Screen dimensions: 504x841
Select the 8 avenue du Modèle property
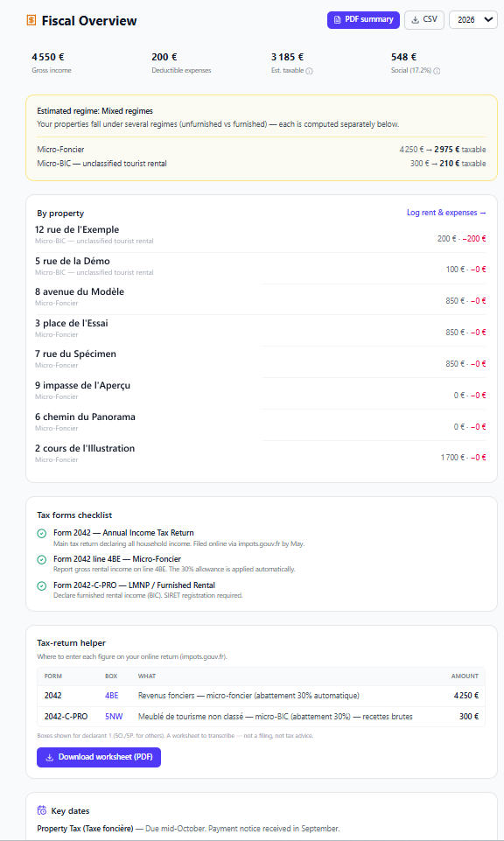pos(261,298)
